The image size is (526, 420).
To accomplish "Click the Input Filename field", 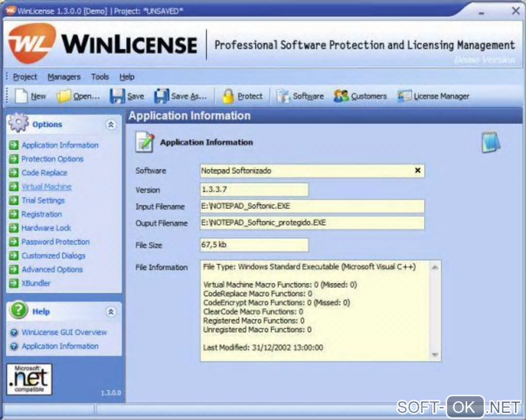I will pyautogui.click(x=312, y=206).
